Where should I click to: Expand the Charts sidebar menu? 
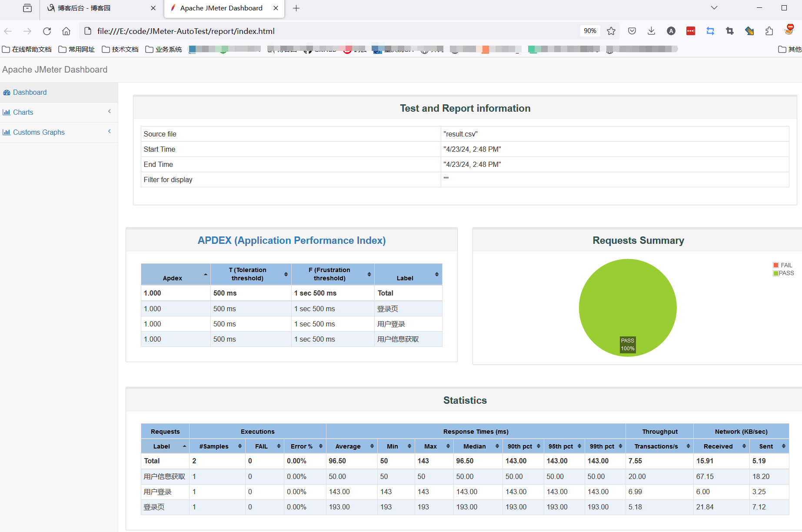click(x=59, y=112)
